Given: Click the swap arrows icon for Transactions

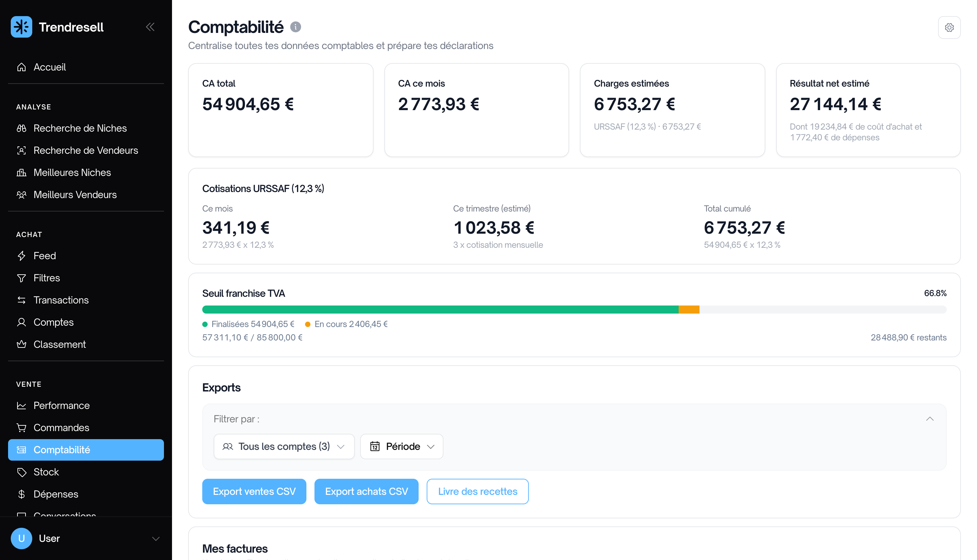Looking at the screenshot, I should pos(22,300).
